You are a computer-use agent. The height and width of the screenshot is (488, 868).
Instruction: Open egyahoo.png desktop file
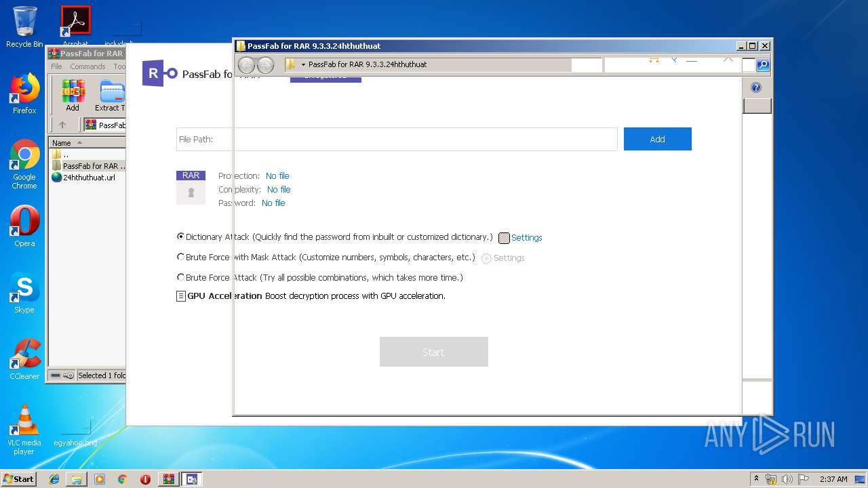tap(75, 434)
